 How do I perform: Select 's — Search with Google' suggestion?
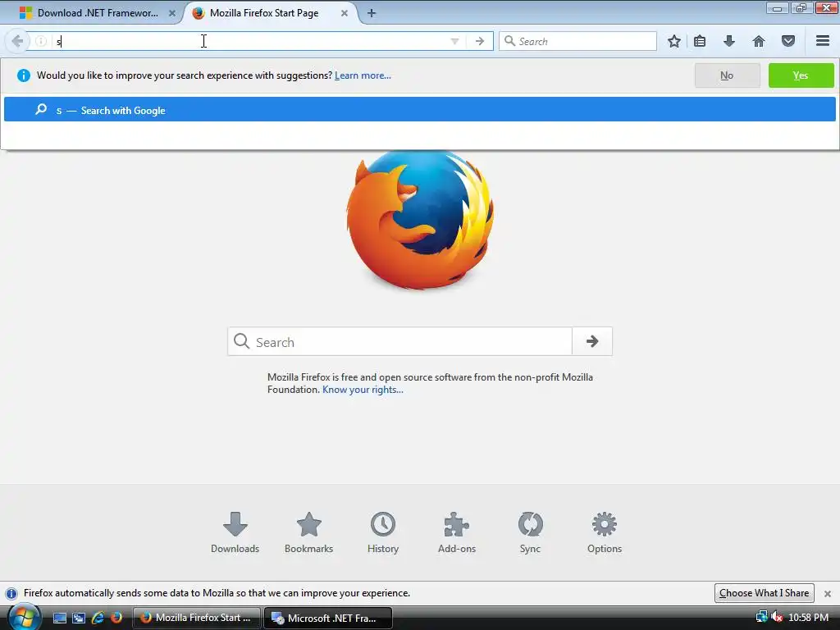click(420, 109)
